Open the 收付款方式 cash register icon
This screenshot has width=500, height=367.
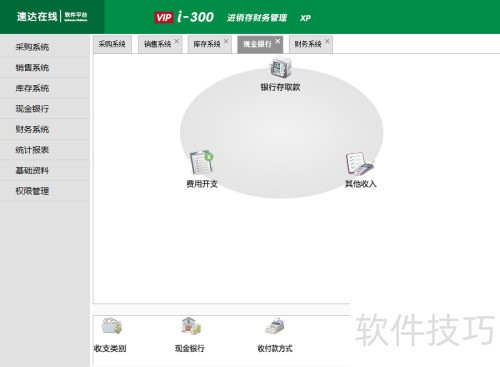[x=275, y=326]
